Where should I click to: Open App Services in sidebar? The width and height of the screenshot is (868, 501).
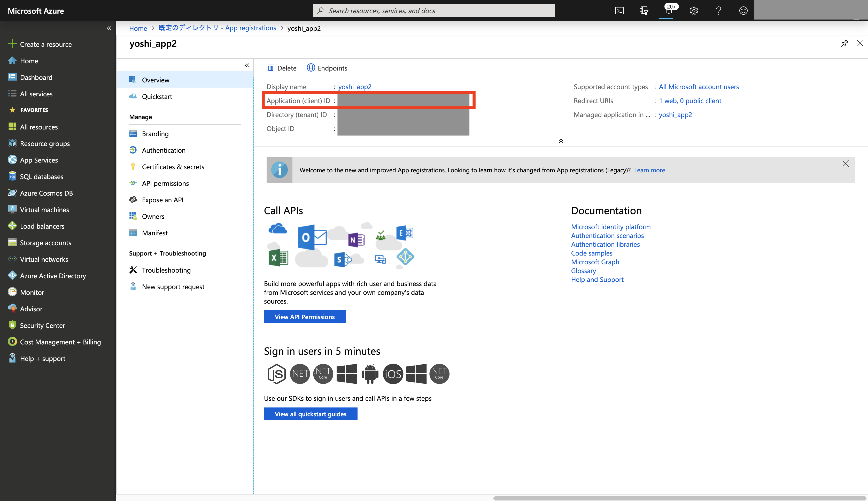point(33,160)
